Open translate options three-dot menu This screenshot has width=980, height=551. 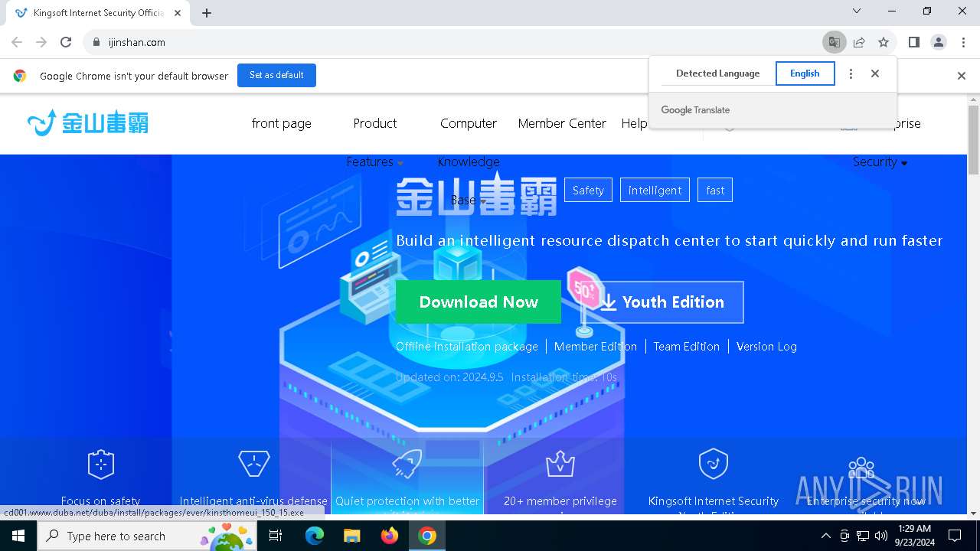coord(851,73)
